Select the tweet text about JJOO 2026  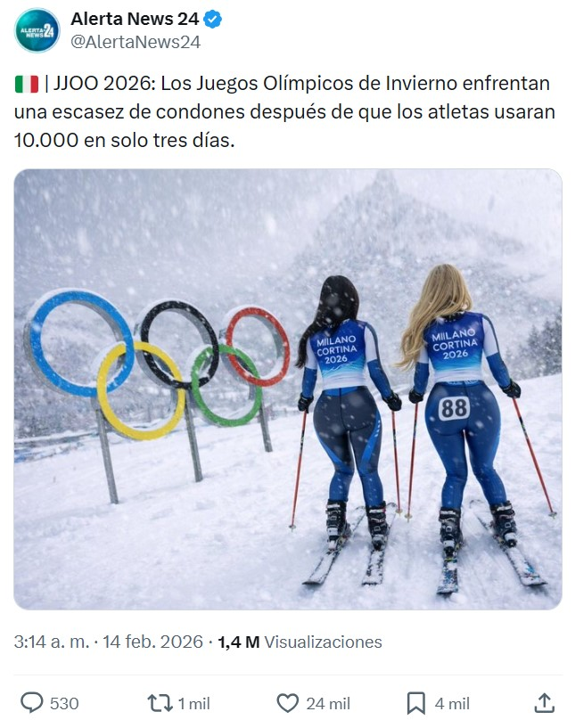pos(284,112)
